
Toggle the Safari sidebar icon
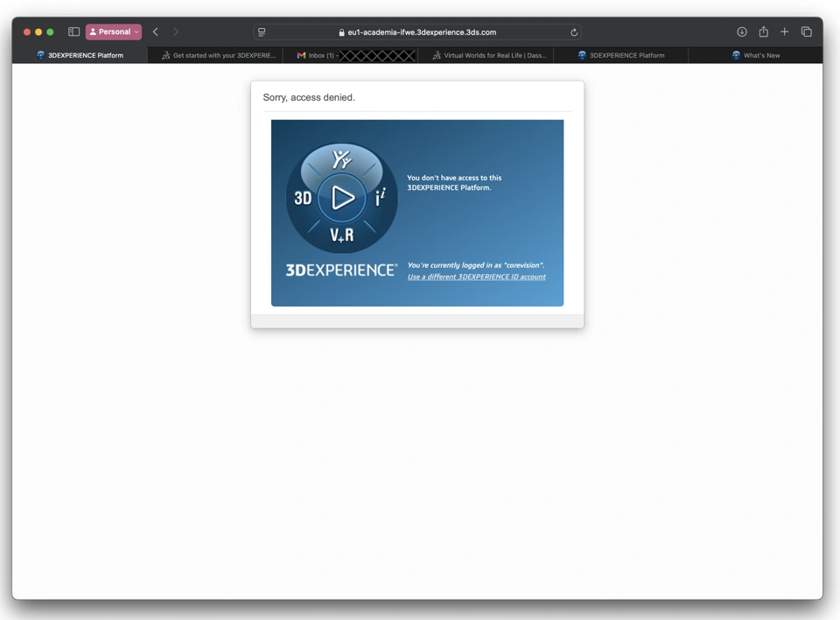coord(73,32)
